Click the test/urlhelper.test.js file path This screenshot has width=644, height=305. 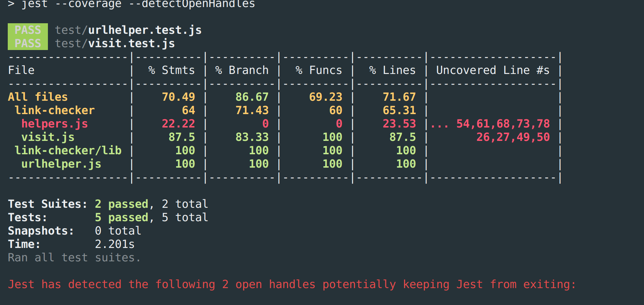pyautogui.click(x=128, y=30)
